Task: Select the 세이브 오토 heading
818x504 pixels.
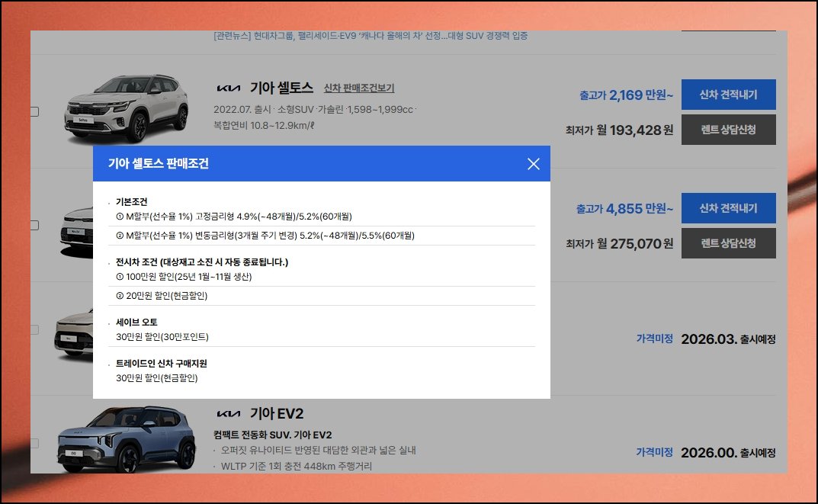Action: click(x=136, y=323)
